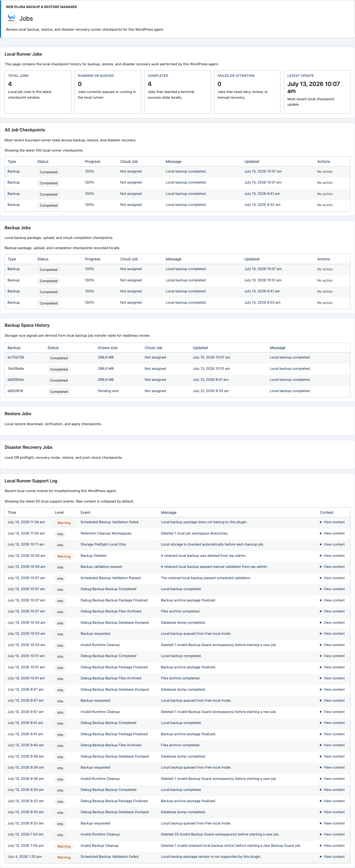355x868 pixels.
Task: Show View context for 9:33 am Debug Backup Completed
Action: (x=332, y=790)
